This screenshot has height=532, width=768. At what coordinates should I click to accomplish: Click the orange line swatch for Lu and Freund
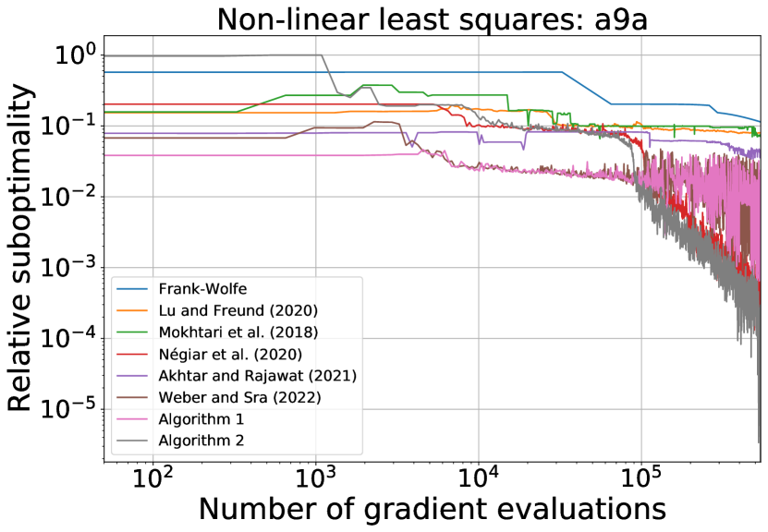click(132, 310)
